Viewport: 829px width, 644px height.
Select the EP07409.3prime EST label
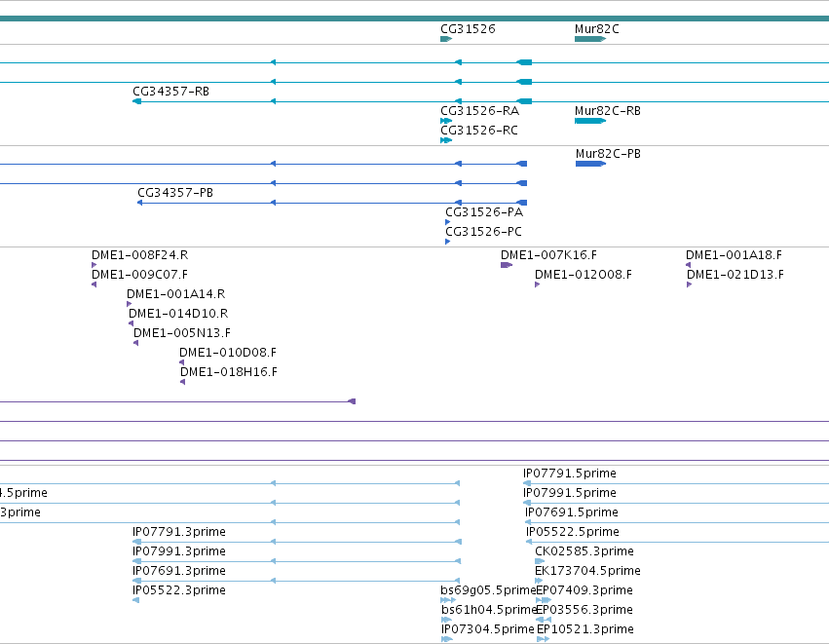tap(584, 591)
